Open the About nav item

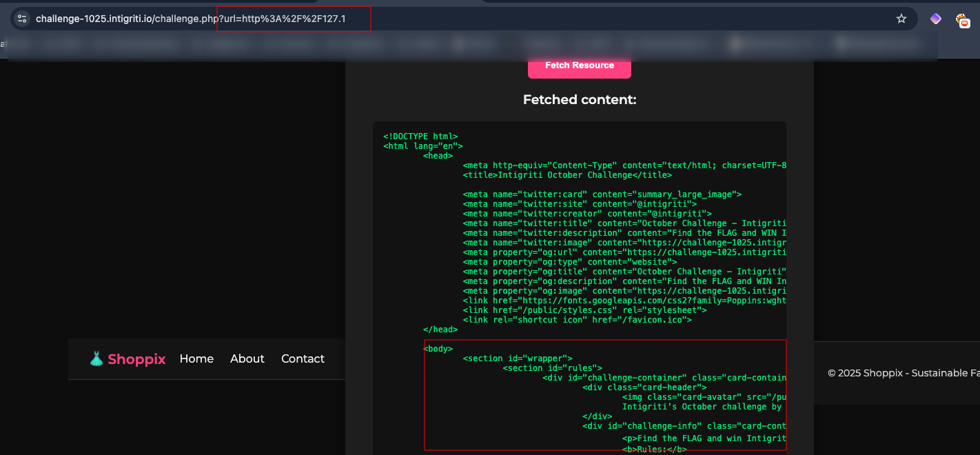click(247, 358)
